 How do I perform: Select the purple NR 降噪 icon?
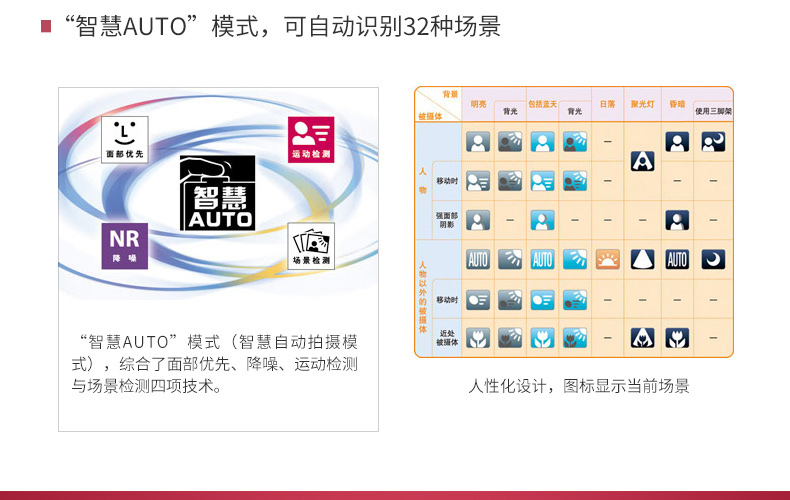[x=124, y=246]
